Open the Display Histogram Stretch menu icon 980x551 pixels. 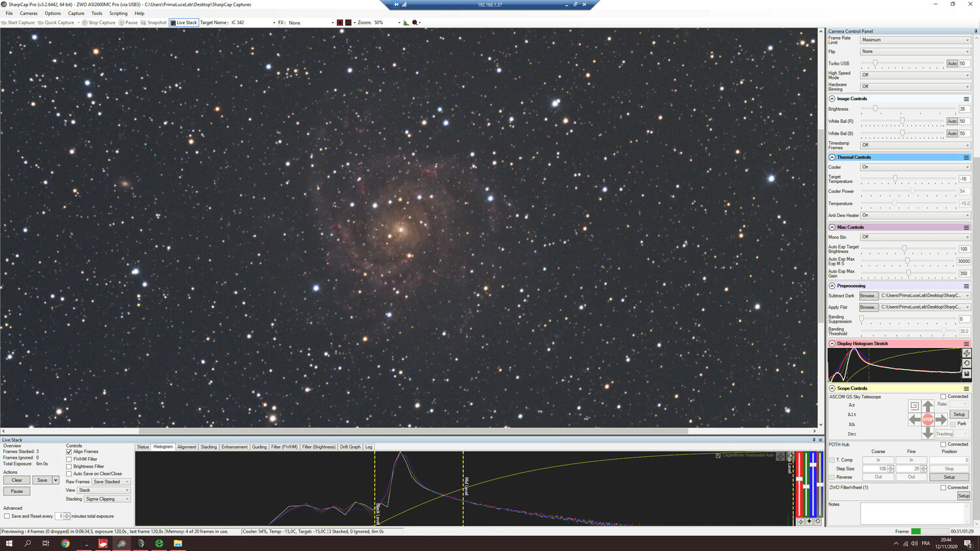966,343
